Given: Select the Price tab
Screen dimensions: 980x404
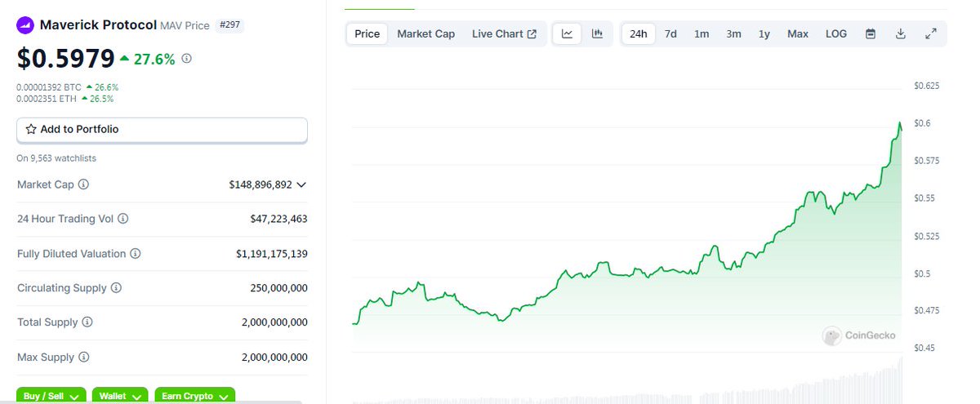Looking at the screenshot, I should [x=367, y=33].
